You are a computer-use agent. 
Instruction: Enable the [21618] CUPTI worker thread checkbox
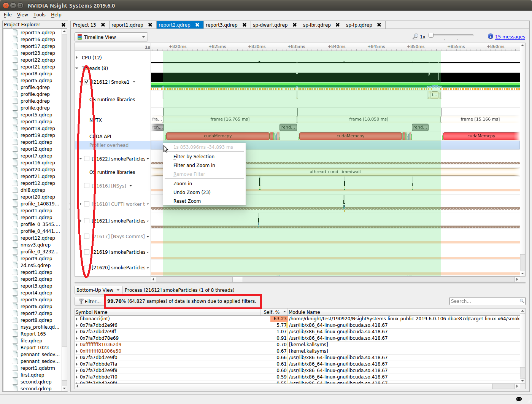coord(87,204)
